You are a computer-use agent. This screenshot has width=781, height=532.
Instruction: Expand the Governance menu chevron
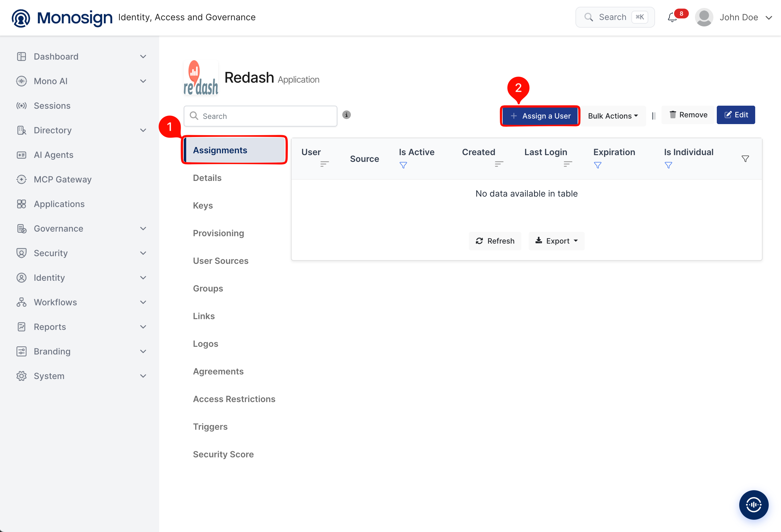(143, 229)
